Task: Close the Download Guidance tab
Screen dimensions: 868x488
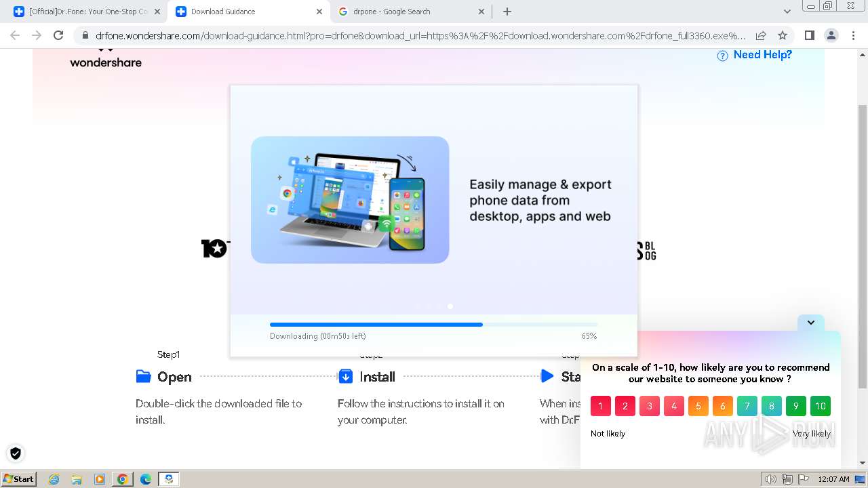Action: [x=319, y=12]
